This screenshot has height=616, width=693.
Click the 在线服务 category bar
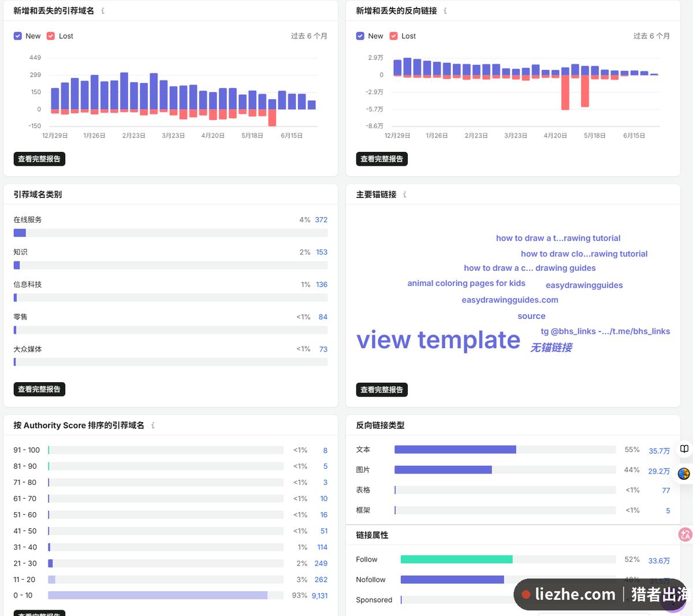[x=170, y=233]
